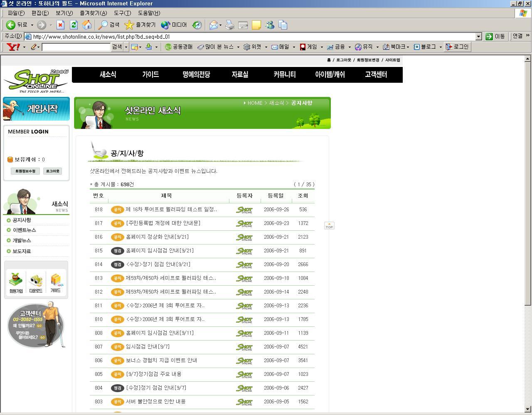532x415 pixels.
Task: Click the Go arrow 이동 button
Action: pyautogui.click(x=495, y=37)
